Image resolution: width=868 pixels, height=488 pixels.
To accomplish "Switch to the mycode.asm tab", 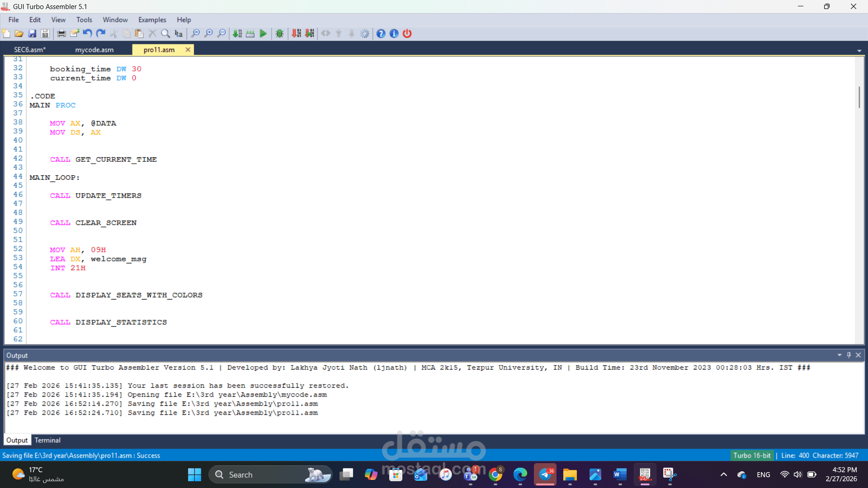I will pyautogui.click(x=94, y=50).
